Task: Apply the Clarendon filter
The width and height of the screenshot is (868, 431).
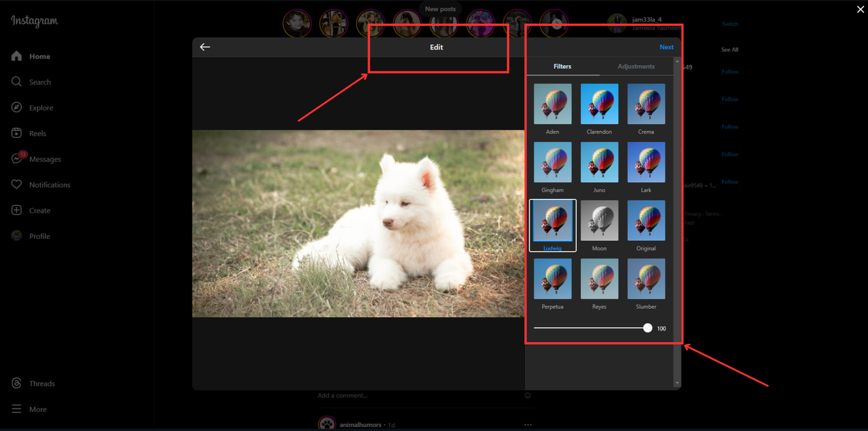Action: [599, 104]
